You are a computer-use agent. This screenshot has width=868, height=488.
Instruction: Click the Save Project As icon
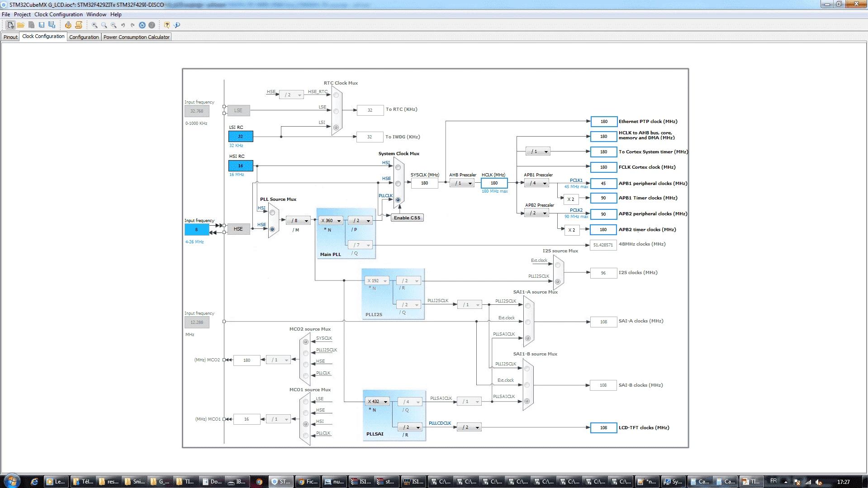tap(52, 25)
